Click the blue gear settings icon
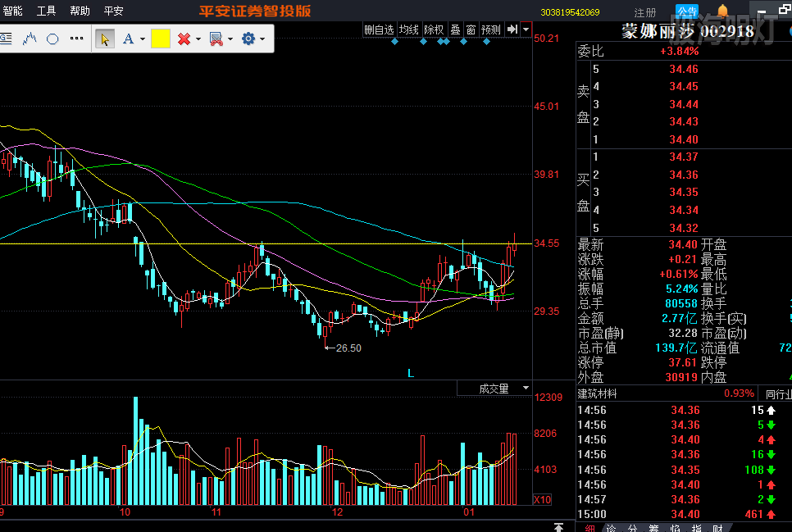This screenshot has height=532, width=792. click(248, 39)
